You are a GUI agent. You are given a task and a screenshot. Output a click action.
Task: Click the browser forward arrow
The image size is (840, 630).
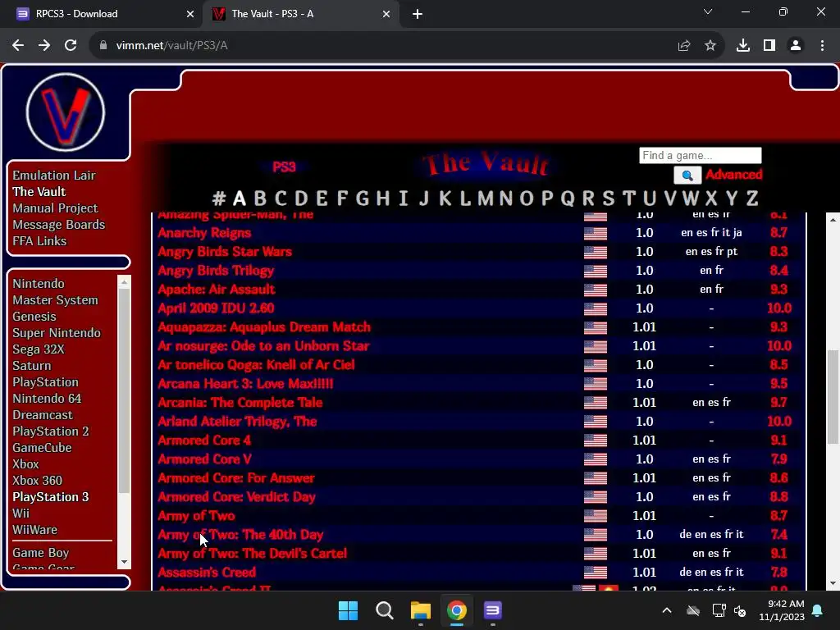(44, 46)
